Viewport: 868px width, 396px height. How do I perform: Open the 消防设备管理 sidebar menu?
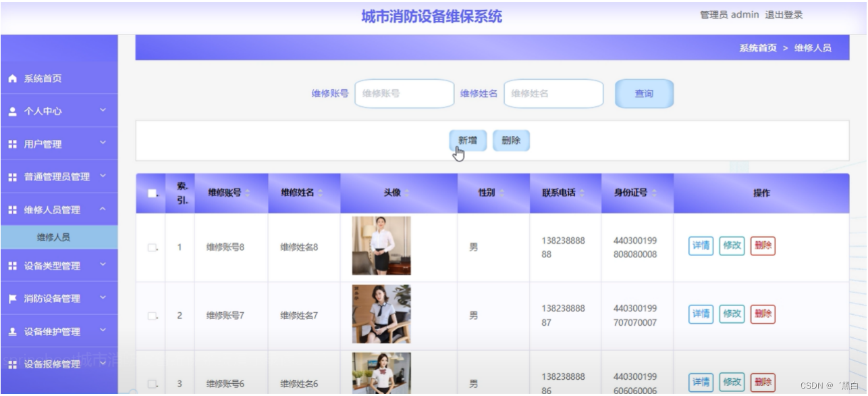tap(59, 299)
